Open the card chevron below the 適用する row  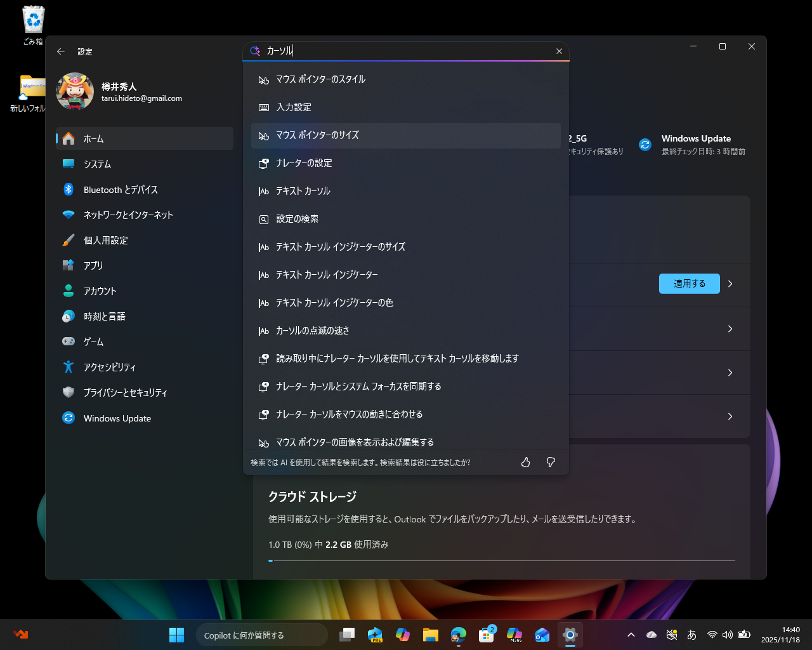730,329
